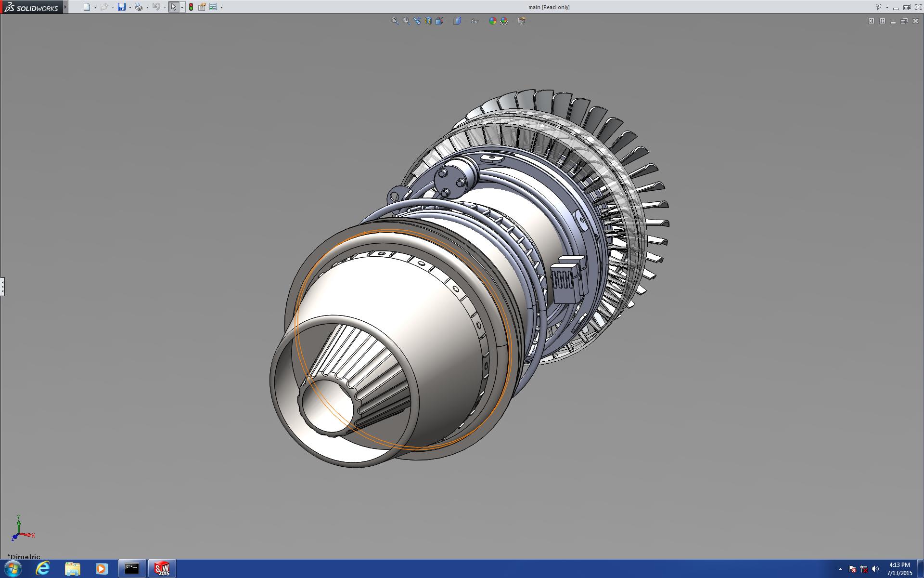The height and width of the screenshot is (578, 924).
Task: Click the Edit Appearance color ball
Action: pyautogui.click(x=492, y=21)
